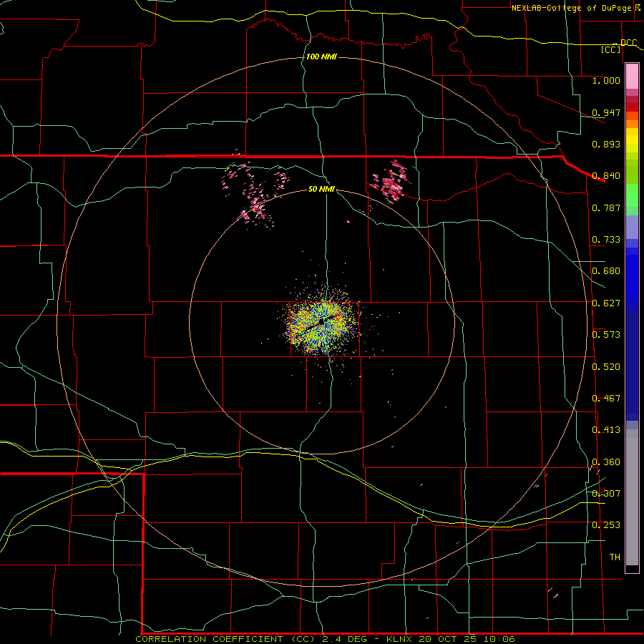644x644 pixels.
Task: Click the pink top segment of the color bar
Action: [x=632, y=77]
